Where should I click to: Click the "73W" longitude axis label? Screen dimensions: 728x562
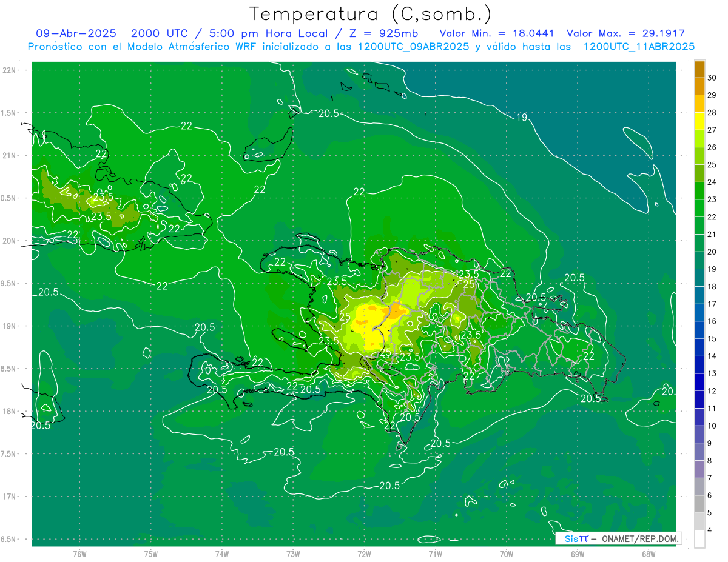click(293, 554)
